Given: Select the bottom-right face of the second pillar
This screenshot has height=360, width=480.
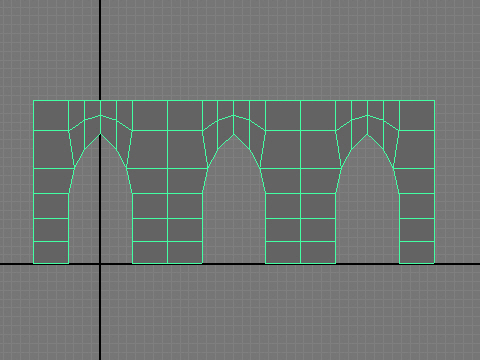Looking at the screenshot, I should (185, 252).
